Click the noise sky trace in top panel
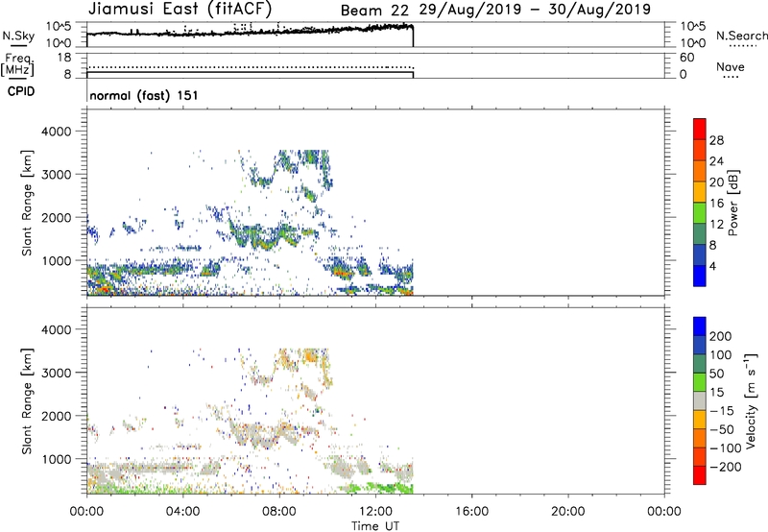Viewport: 768px width, 532px height. 250,32
